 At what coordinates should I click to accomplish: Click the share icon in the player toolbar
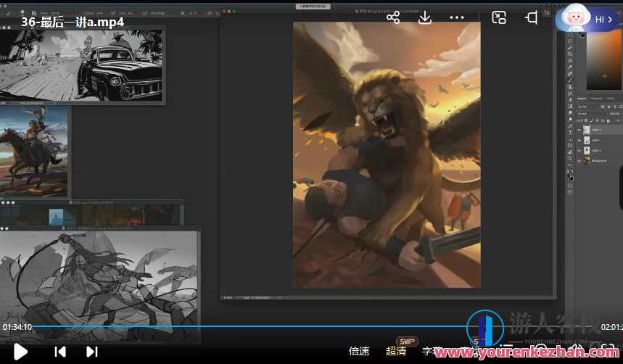pos(393,17)
